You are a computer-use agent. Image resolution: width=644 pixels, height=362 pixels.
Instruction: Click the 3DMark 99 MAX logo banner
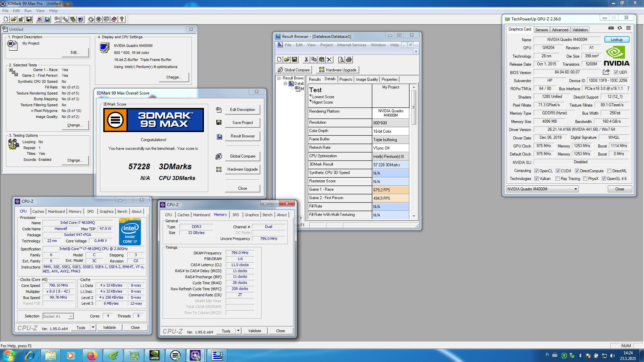(154, 120)
